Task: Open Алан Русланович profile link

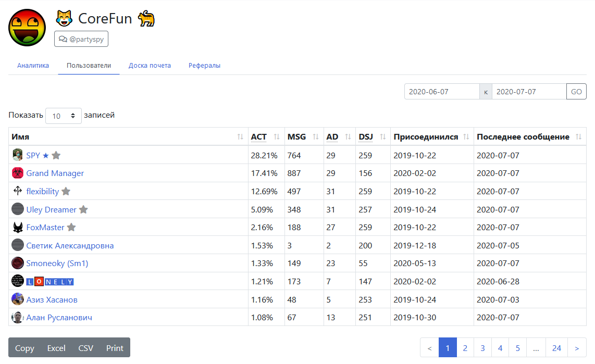Action: 59,318
